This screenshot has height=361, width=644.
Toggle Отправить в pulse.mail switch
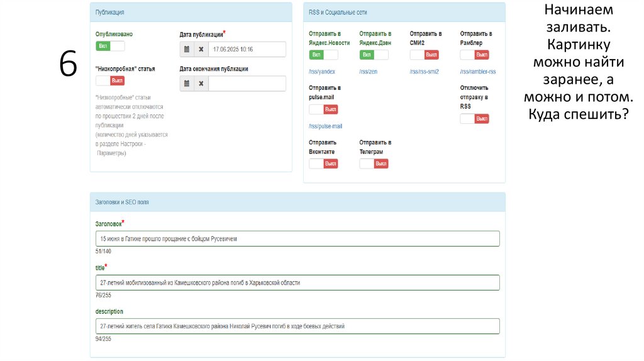coord(324,109)
